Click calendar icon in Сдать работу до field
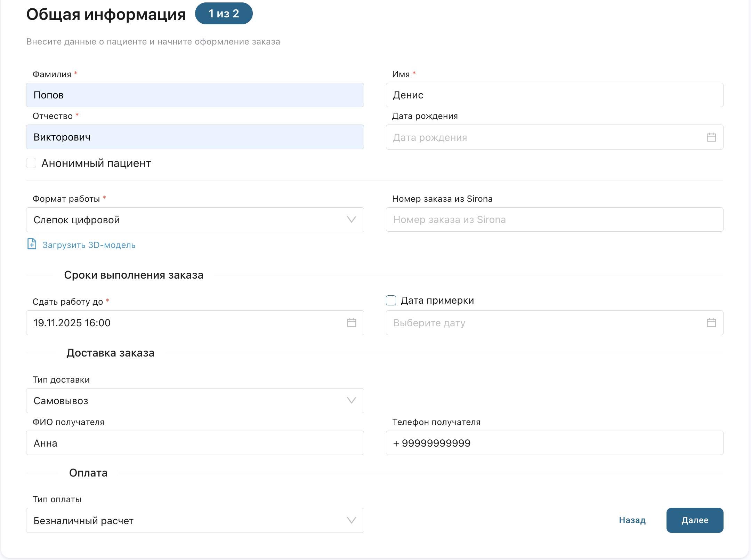This screenshot has height=560, width=751. (352, 323)
